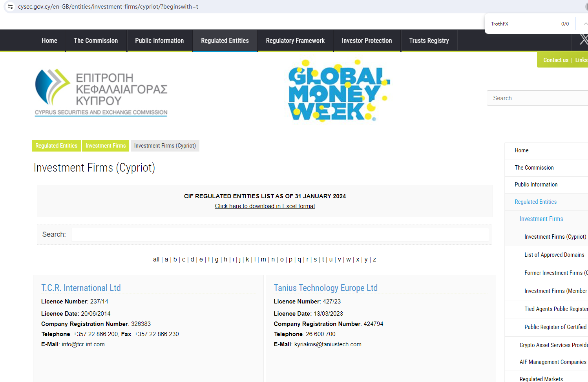This screenshot has height=382, width=588.
Task: Click the Contact us link
Action: pyautogui.click(x=555, y=60)
